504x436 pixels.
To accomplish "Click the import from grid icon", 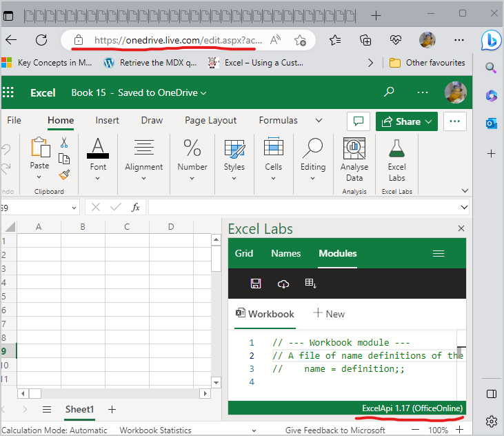I will (310, 284).
